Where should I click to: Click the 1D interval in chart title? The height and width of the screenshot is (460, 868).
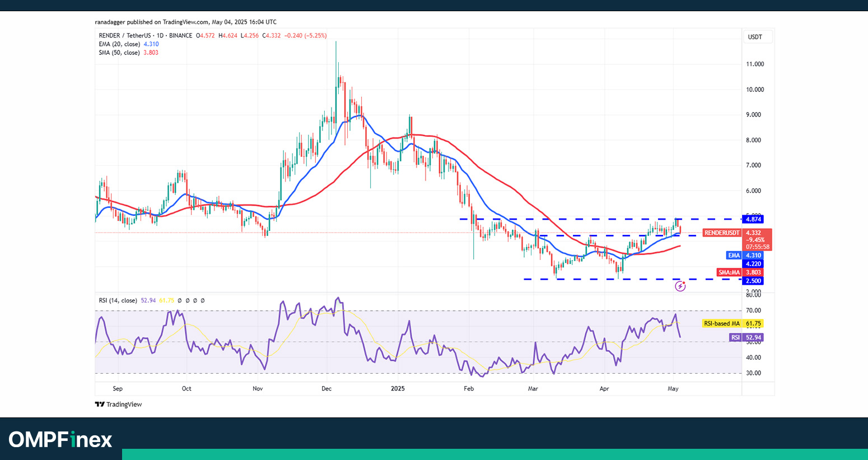pyautogui.click(x=160, y=35)
